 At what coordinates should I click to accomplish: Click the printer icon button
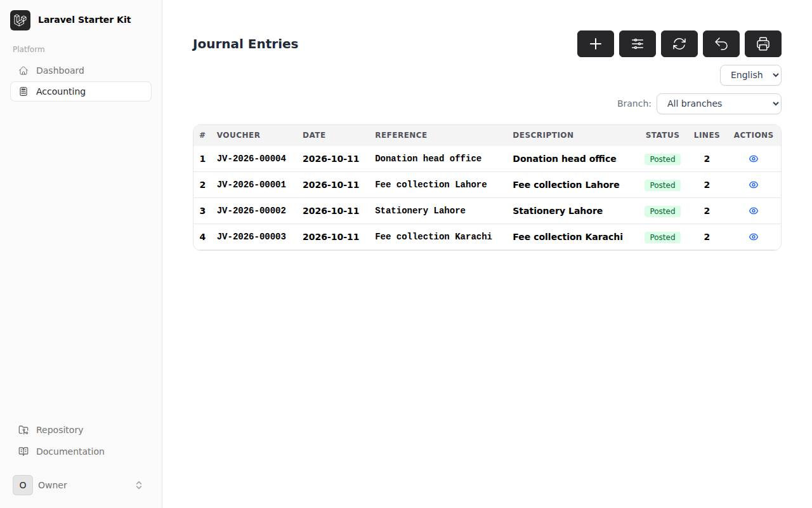pyautogui.click(x=763, y=44)
